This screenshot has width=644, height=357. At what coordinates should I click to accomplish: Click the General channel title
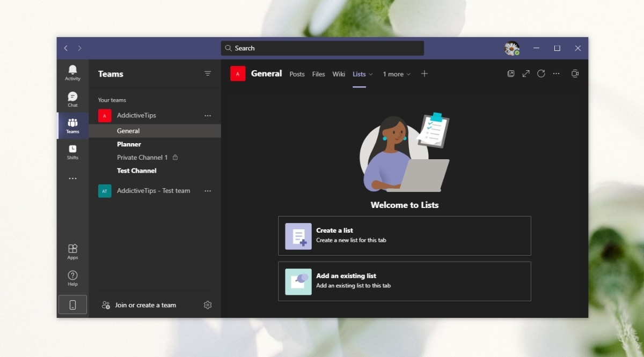click(x=266, y=73)
